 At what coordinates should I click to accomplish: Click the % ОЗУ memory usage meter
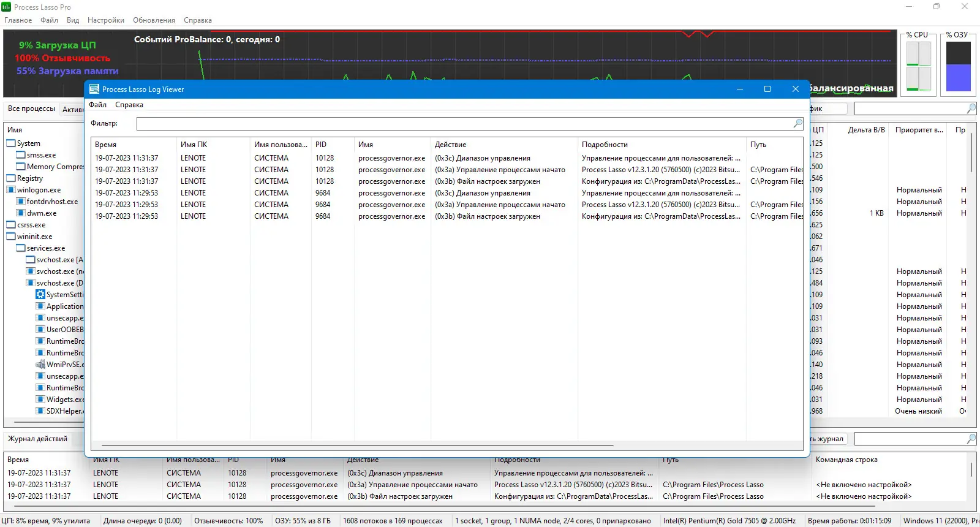pos(959,66)
